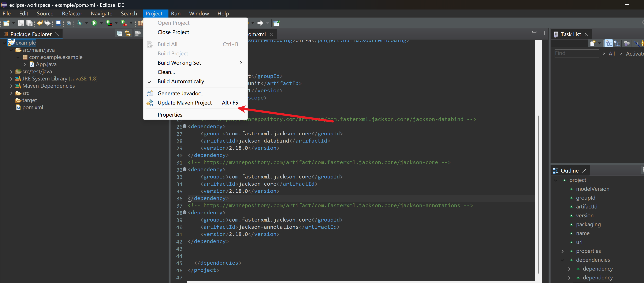
Task: Collapse fold marker on line 26
Action: [185, 126]
